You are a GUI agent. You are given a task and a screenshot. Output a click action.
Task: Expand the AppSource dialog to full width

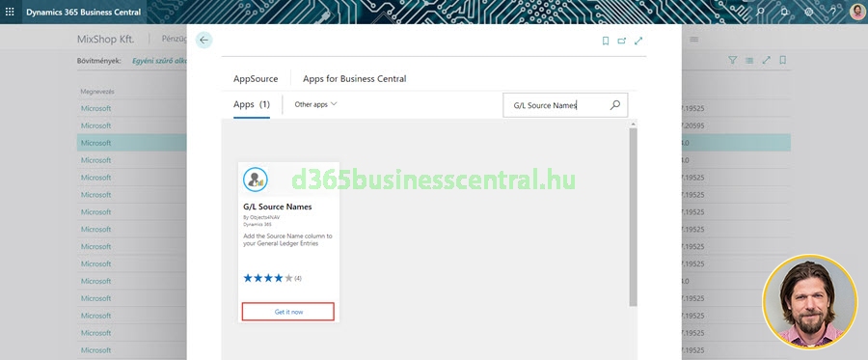pyautogui.click(x=638, y=41)
